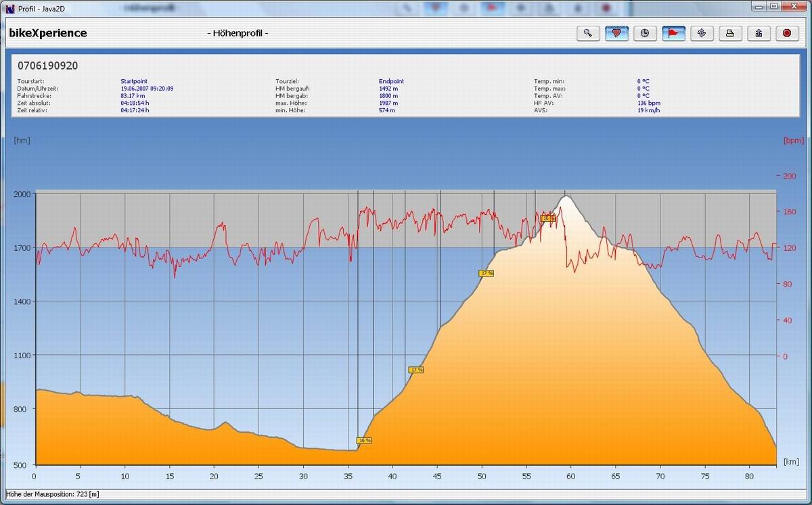This screenshot has width=812, height=505.
Task: Maximize the Profil window
Action: [x=773, y=7]
